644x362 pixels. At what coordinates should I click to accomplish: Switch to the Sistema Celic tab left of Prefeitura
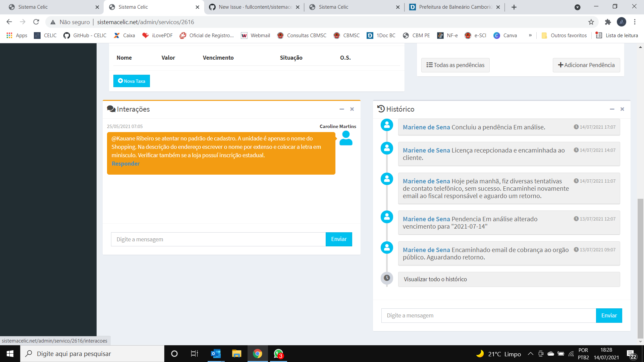point(354,7)
